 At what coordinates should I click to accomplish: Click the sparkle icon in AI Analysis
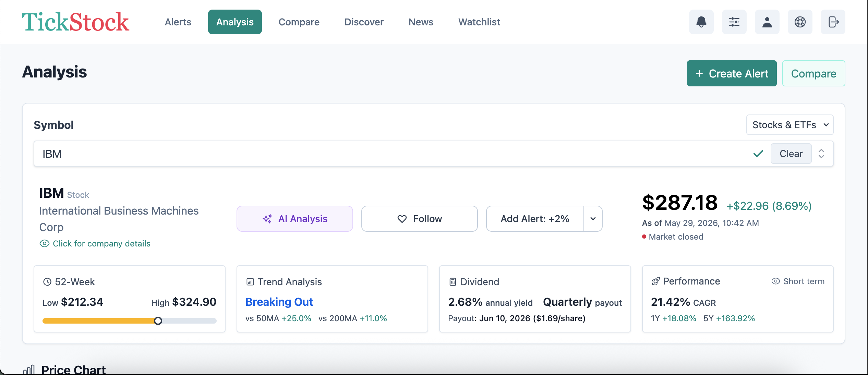(267, 219)
